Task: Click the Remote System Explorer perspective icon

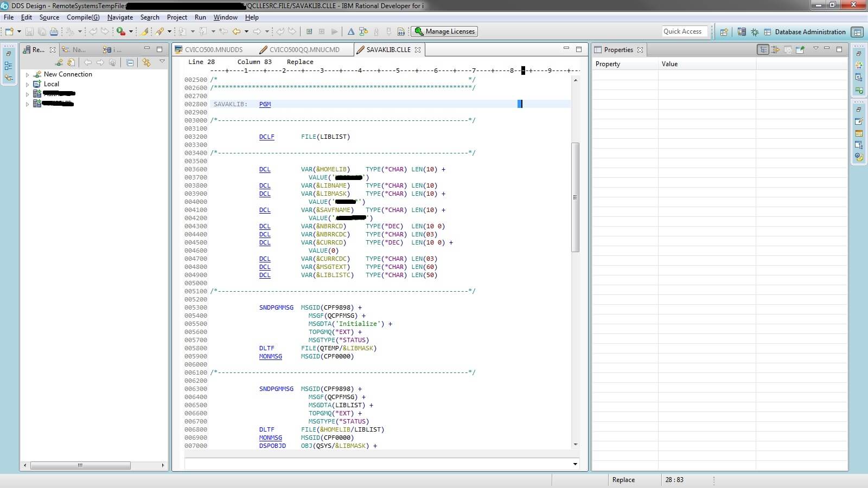Action: 742,32
